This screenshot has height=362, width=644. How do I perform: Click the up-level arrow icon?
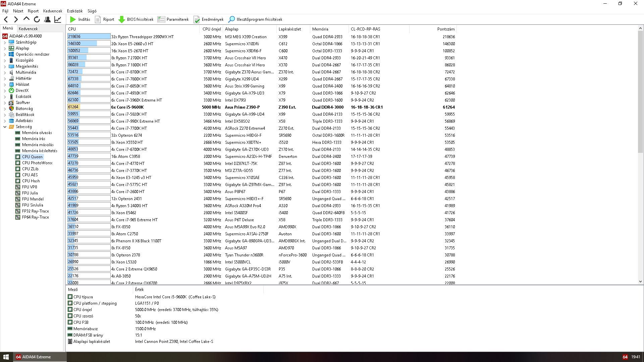point(26,19)
